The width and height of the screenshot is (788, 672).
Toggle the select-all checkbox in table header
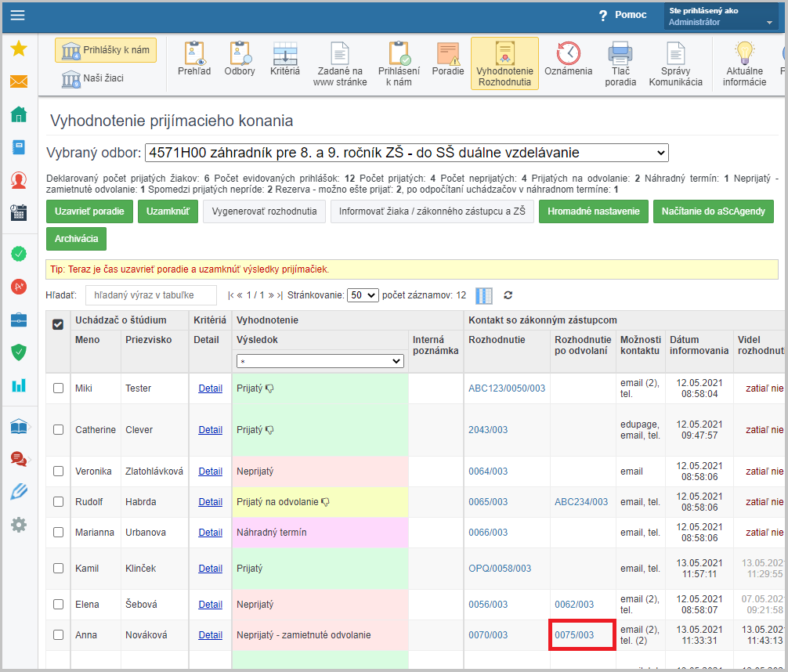pos(58,324)
